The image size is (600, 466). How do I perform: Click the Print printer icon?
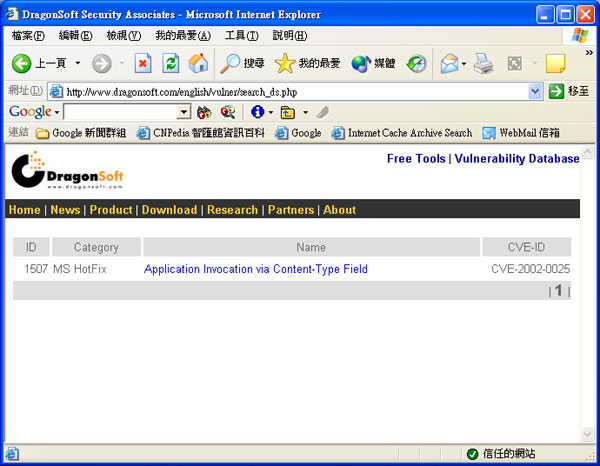click(x=484, y=63)
